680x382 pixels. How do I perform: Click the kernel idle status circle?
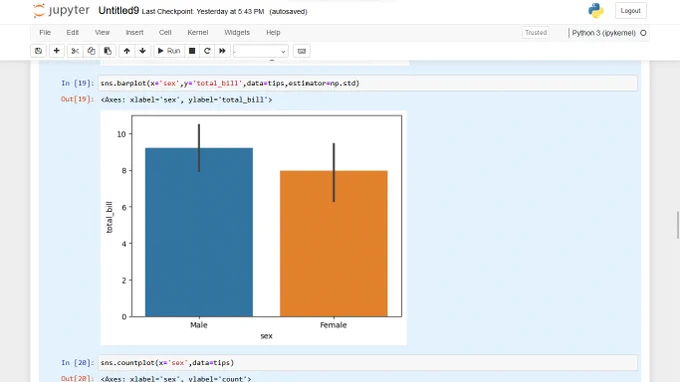643,33
